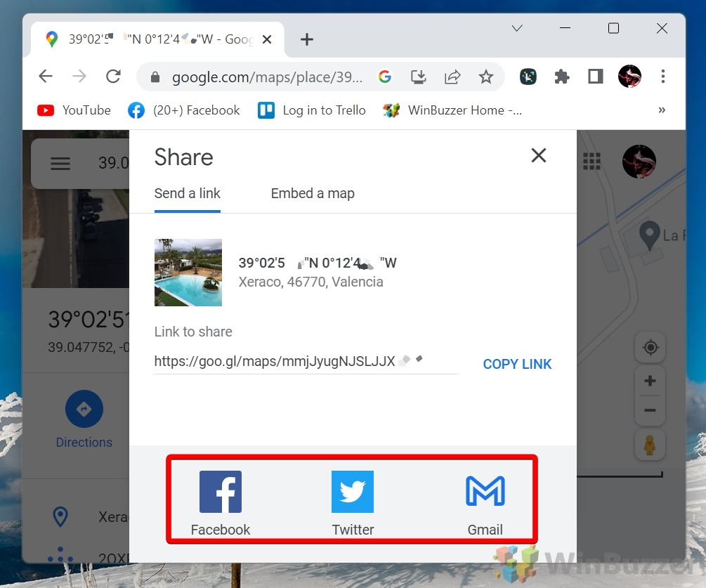Select the Google Maps browser tab
This screenshot has height=588, width=706.
point(157,39)
